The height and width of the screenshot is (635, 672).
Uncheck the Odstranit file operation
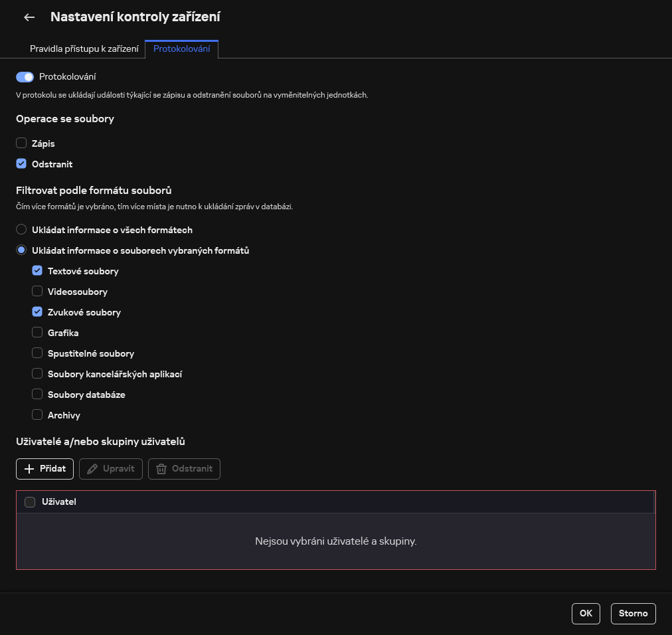tap(21, 163)
